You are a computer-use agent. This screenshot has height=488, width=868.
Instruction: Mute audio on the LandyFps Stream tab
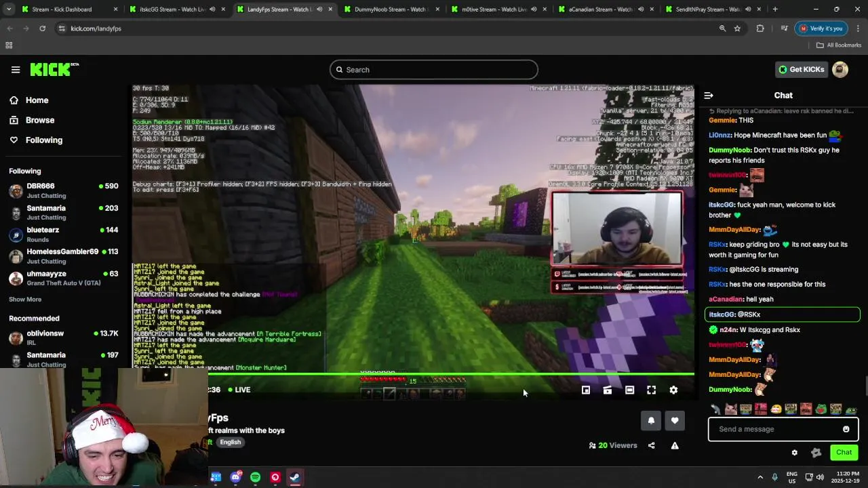pos(319,9)
